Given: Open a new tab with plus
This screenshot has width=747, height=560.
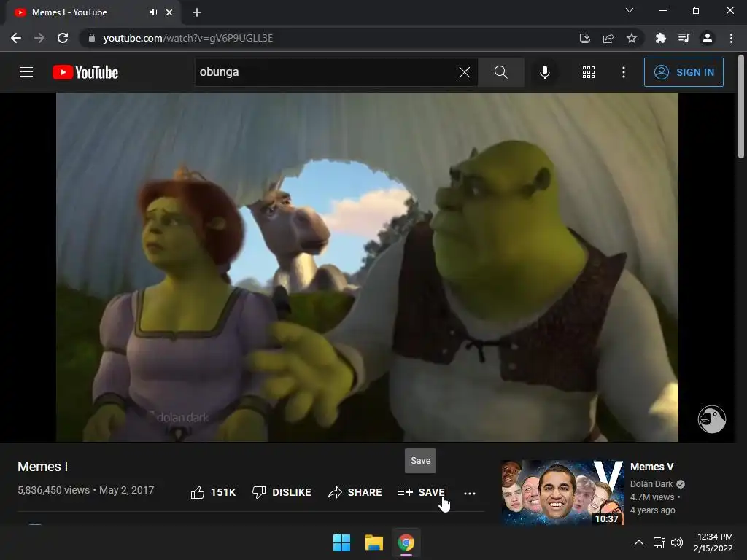Looking at the screenshot, I should 197,12.
